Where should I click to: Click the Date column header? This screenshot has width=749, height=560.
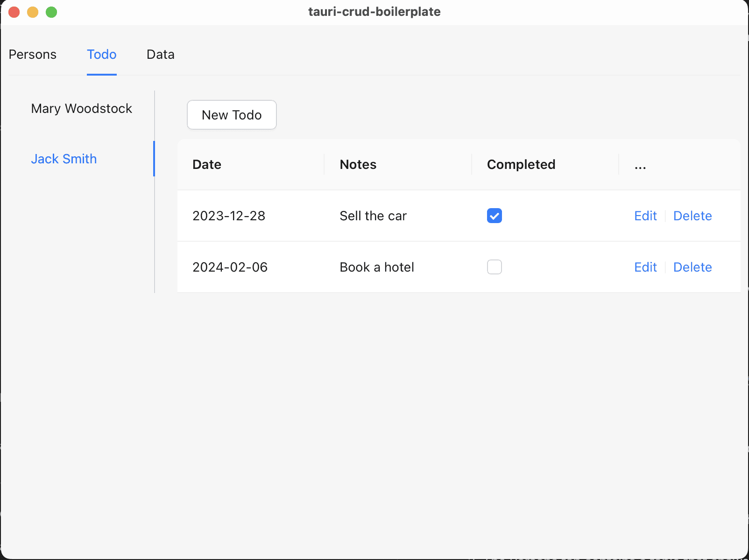(x=207, y=165)
